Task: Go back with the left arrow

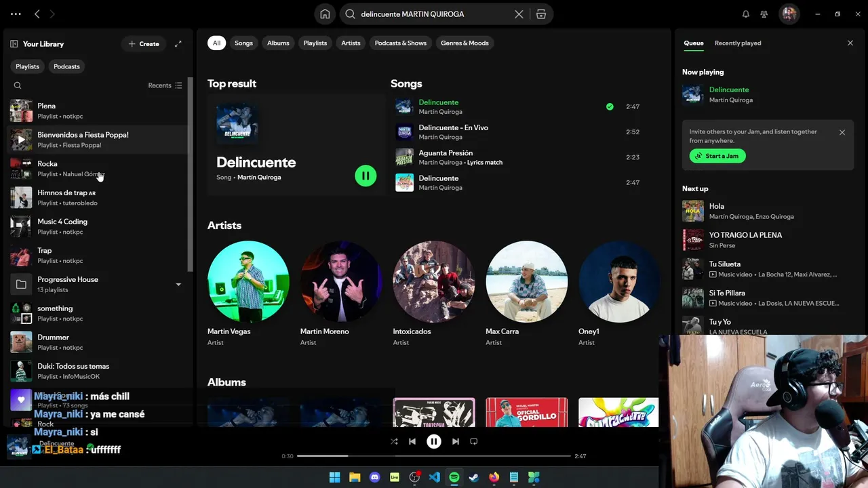Action: (x=37, y=14)
